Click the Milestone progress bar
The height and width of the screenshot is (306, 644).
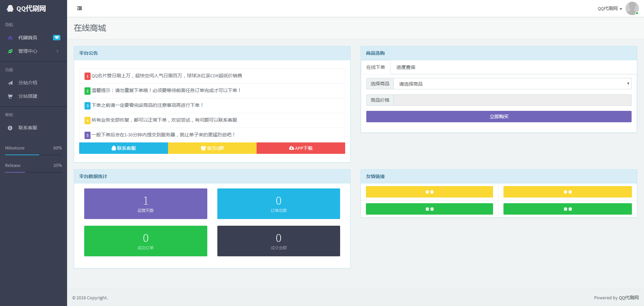34,155
